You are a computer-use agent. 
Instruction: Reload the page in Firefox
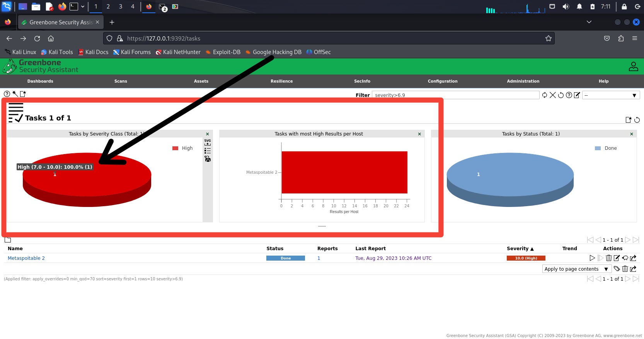point(37,38)
